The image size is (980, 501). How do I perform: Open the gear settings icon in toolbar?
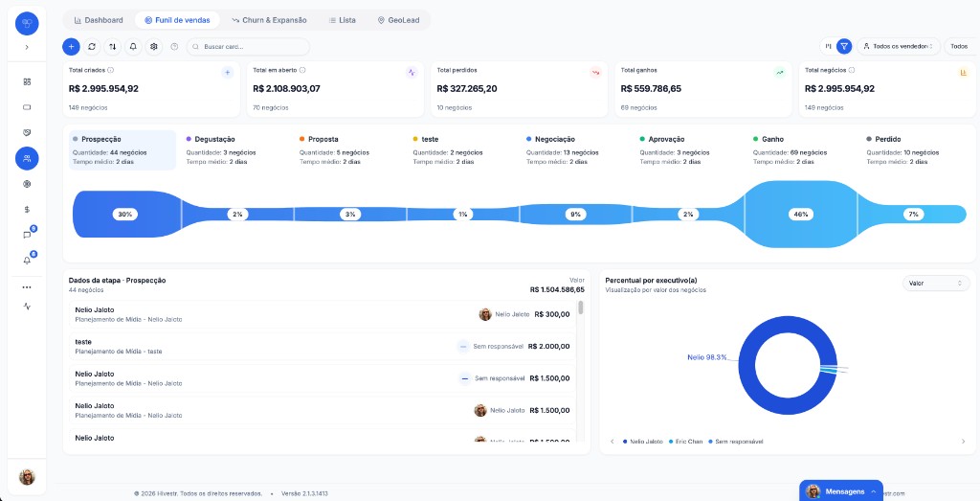click(x=154, y=46)
